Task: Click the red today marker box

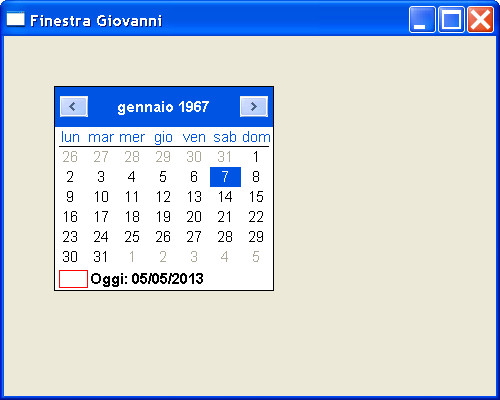Action: 73,279
